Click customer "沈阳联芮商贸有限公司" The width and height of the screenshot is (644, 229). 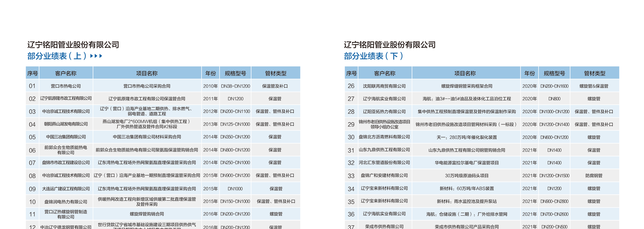[x=384, y=86]
